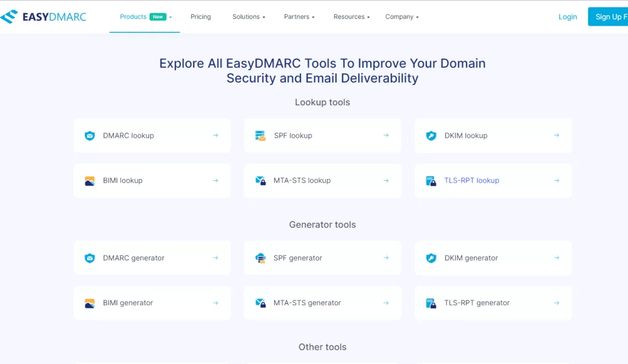Click the DMARC lookup envelope shield icon
The width and height of the screenshot is (628, 364).
90,135
